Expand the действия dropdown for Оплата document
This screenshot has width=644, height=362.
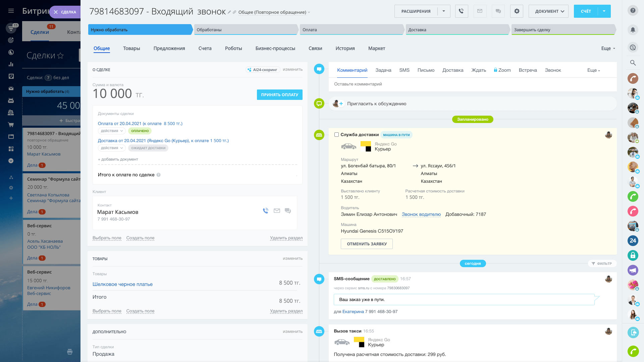[111, 131]
